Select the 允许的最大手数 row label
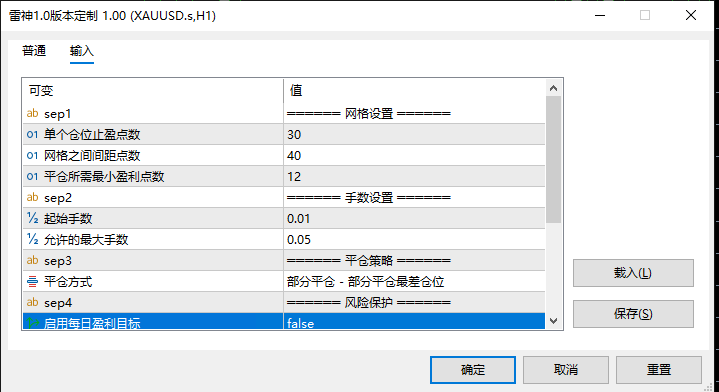719x392 pixels. pyautogui.click(x=86, y=239)
